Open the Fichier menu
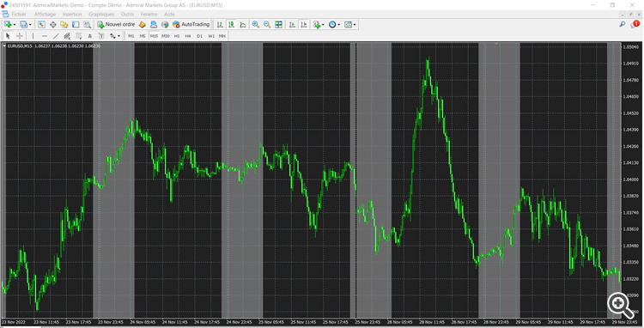Screen dimensions: 644x328 19,14
